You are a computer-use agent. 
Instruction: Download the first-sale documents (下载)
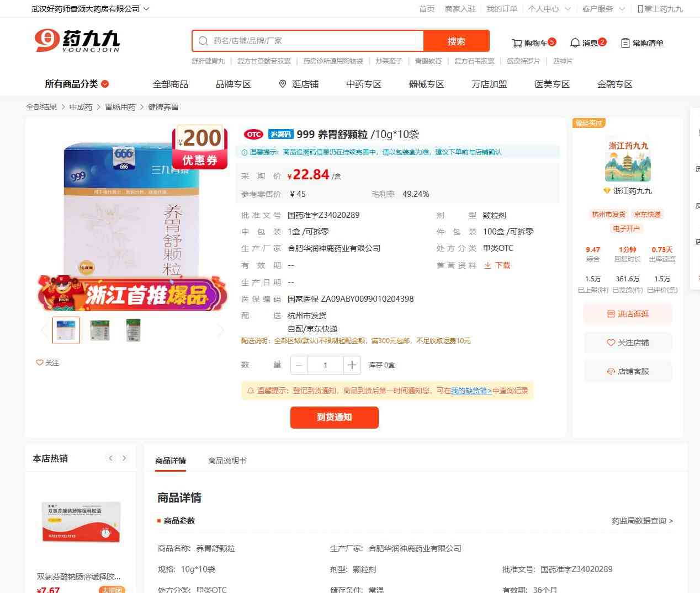coord(497,265)
